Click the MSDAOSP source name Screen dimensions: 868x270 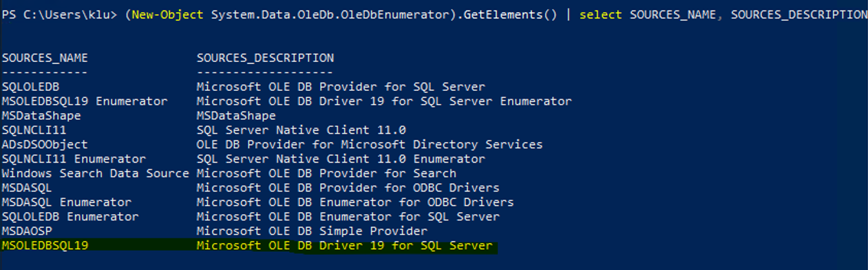point(27,231)
